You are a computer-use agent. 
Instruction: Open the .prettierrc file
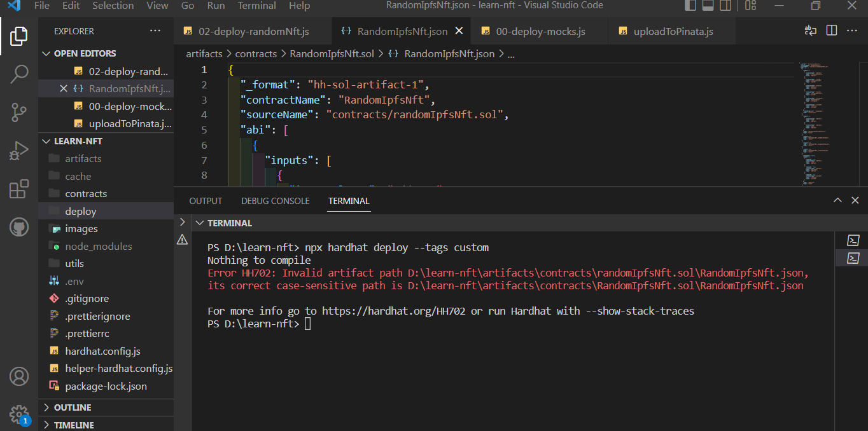click(x=106, y=334)
